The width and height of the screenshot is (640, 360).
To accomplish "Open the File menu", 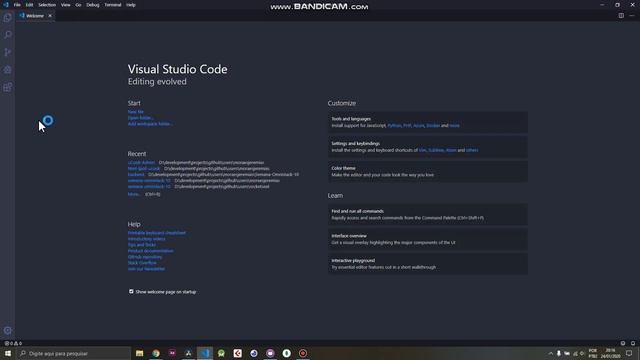I will coord(17,5).
